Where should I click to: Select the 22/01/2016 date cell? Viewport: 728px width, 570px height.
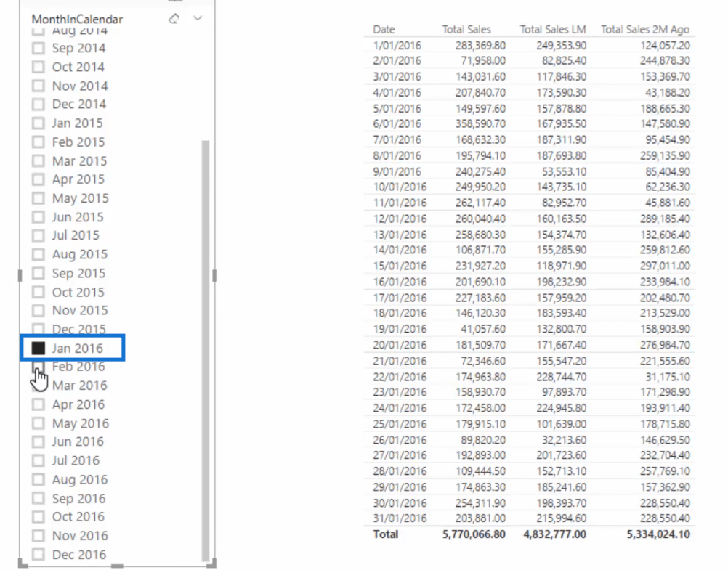tap(400, 377)
